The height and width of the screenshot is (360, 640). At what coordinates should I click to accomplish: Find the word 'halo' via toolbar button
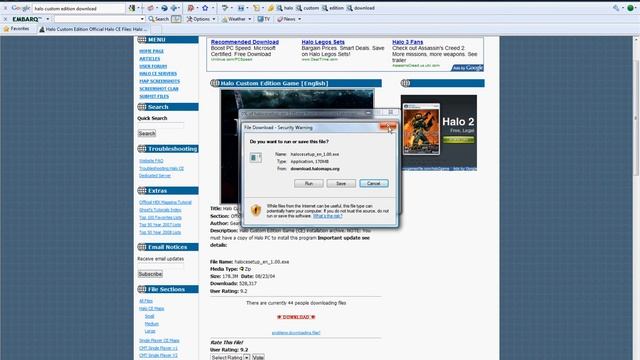point(285,8)
